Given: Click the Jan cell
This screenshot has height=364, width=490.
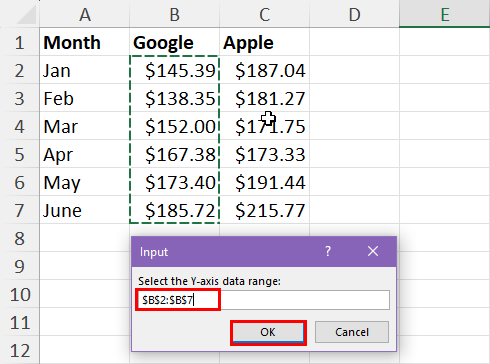Looking at the screenshot, I should [x=85, y=70].
